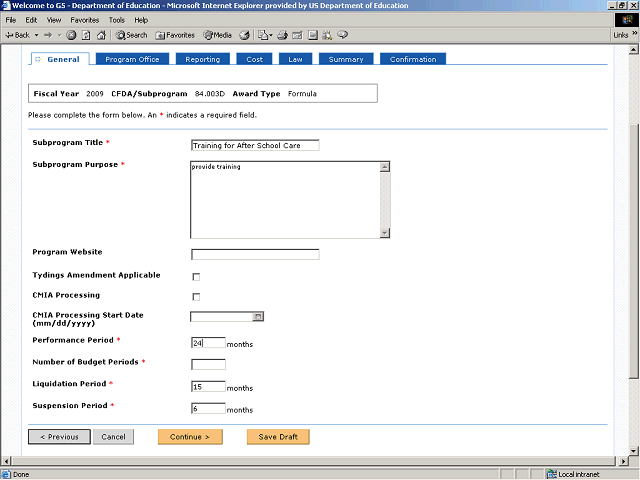The image size is (640, 480).
Task: Click the page vertical scrollbar down arrow
Action: (633, 451)
